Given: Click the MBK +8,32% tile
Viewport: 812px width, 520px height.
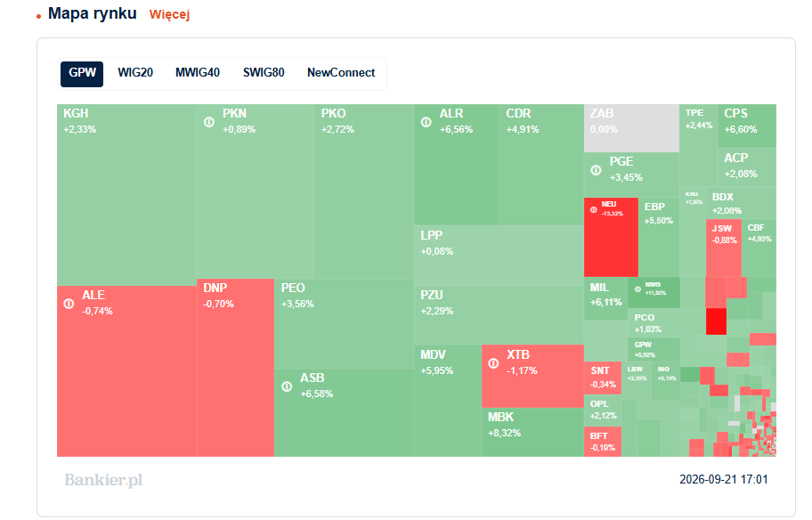Looking at the screenshot, I should click(532, 432).
